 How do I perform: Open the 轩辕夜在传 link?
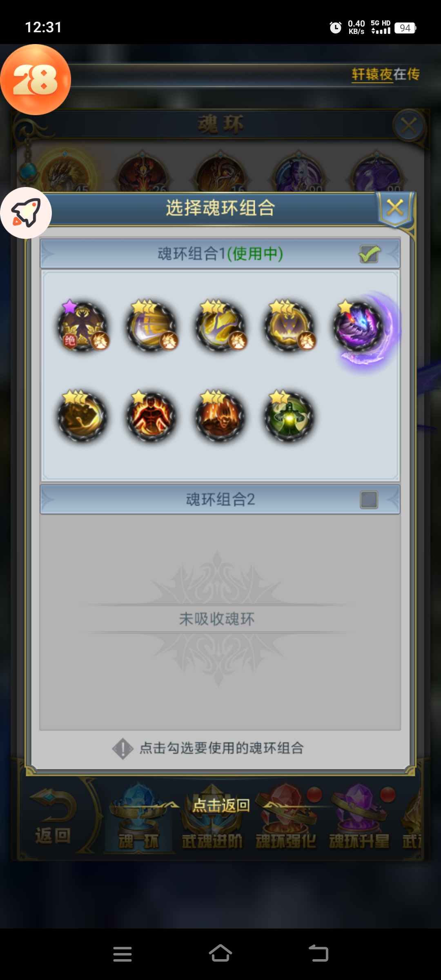[386, 74]
